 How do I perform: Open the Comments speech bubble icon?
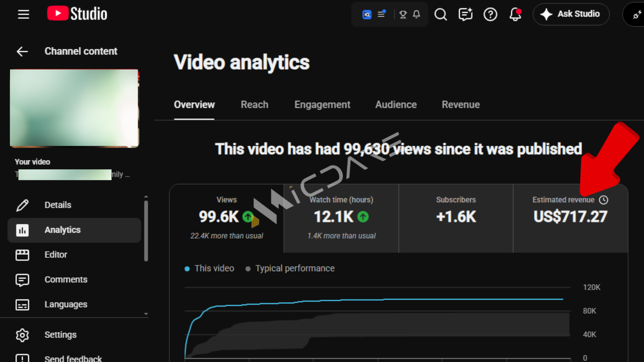tap(22, 280)
